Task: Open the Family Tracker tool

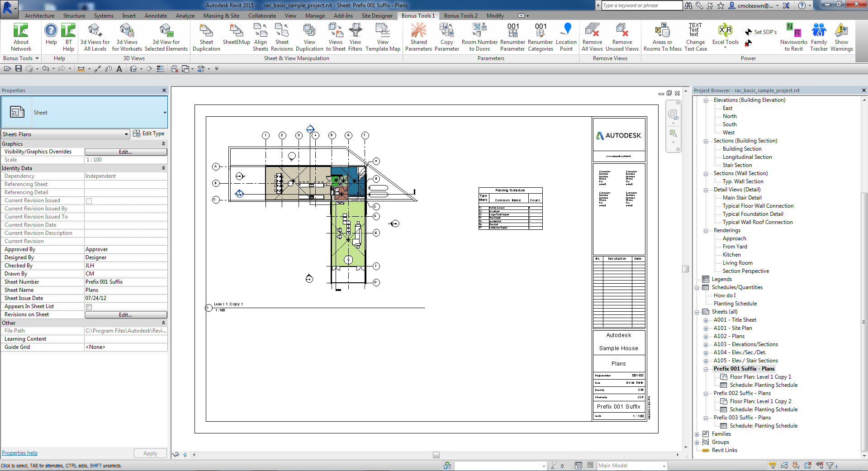Action: (819, 36)
